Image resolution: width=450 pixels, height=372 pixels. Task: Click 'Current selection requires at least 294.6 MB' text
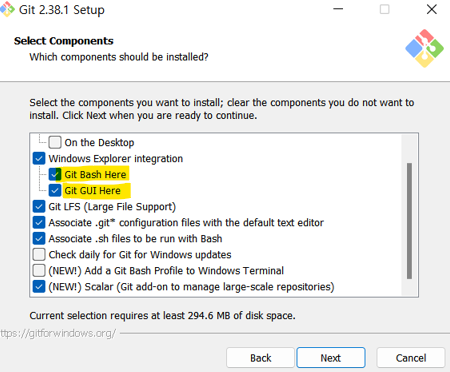pyautogui.click(x=162, y=315)
